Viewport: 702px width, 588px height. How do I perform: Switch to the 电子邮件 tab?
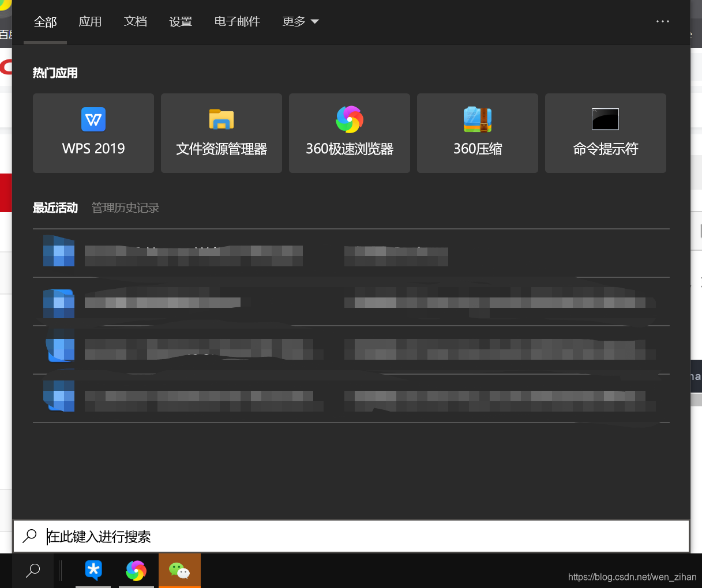237,22
